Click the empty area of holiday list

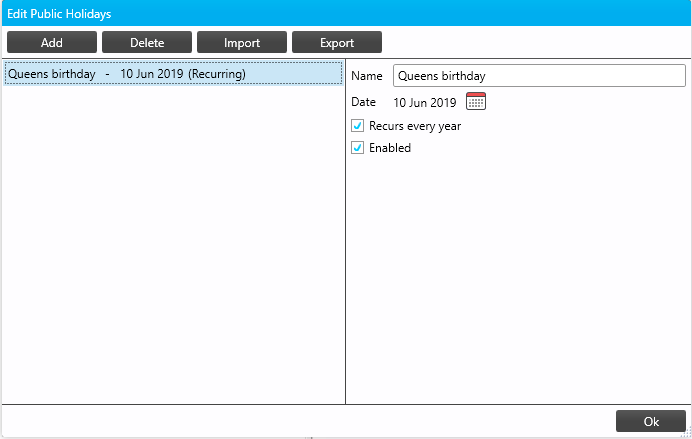pos(172,250)
